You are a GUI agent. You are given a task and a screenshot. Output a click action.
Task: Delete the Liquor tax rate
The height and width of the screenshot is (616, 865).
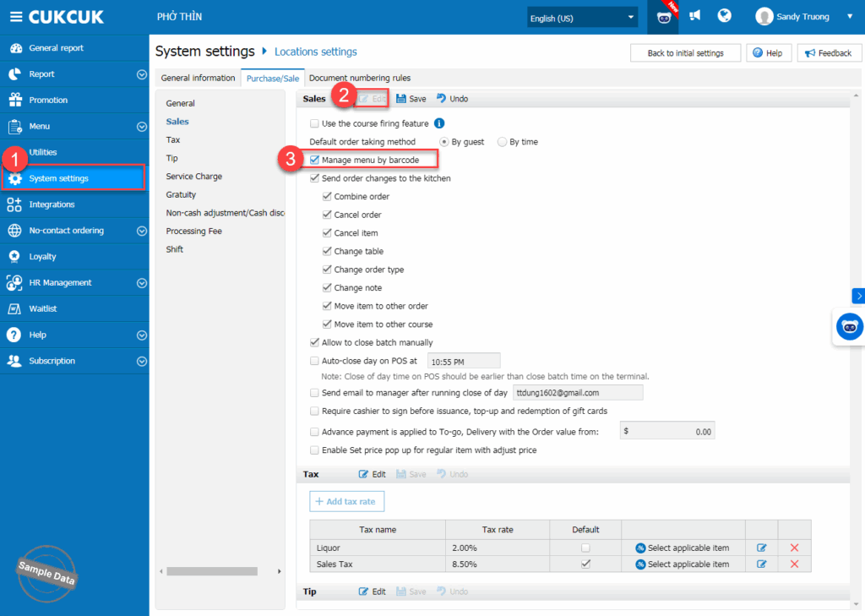tap(794, 548)
